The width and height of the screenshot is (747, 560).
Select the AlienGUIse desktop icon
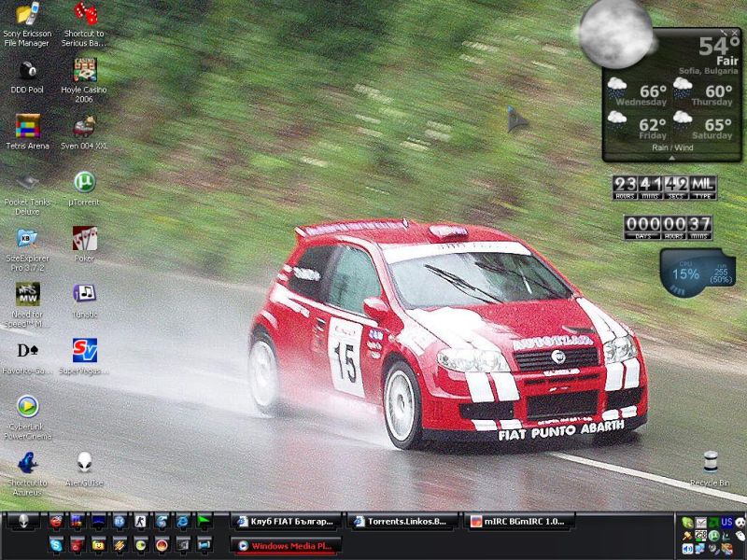[x=84, y=469]
